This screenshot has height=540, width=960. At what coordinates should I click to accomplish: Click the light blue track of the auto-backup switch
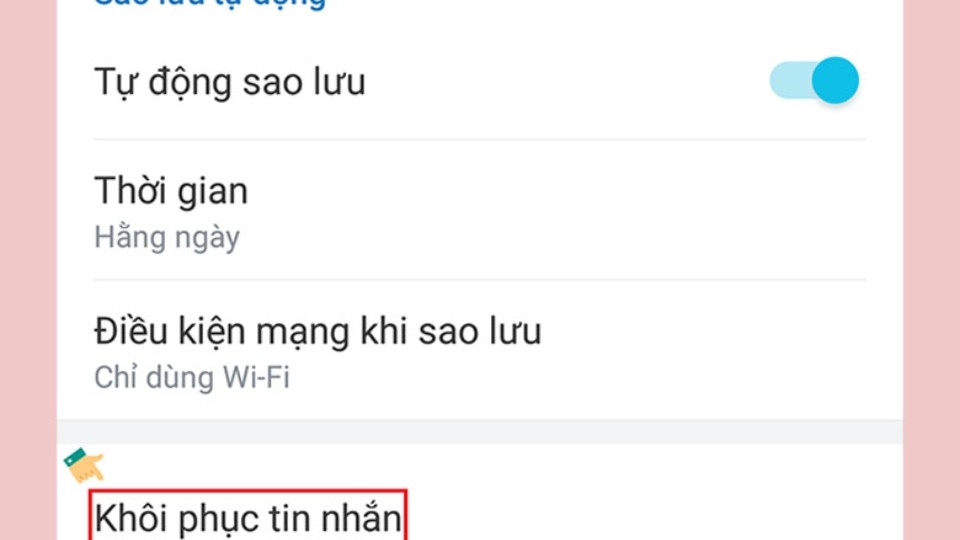(790, 80)
